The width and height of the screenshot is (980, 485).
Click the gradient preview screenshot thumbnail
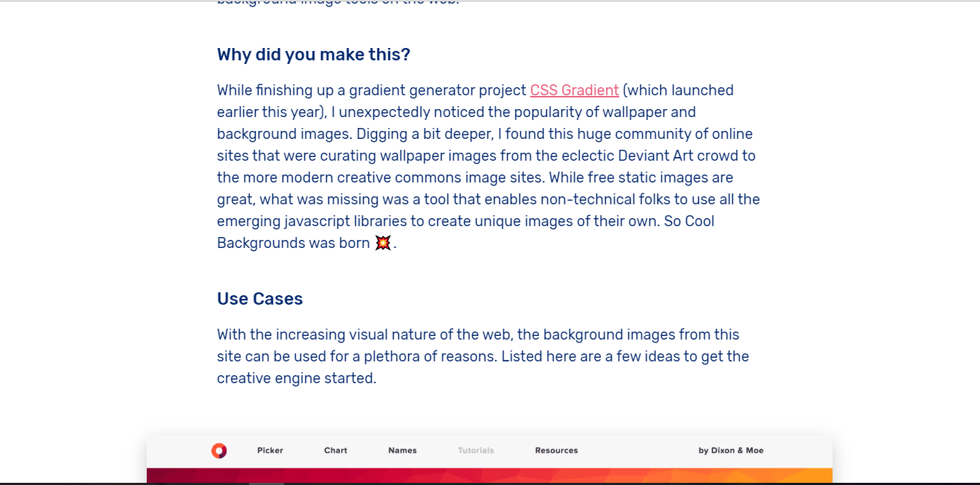tap(490, 460)
